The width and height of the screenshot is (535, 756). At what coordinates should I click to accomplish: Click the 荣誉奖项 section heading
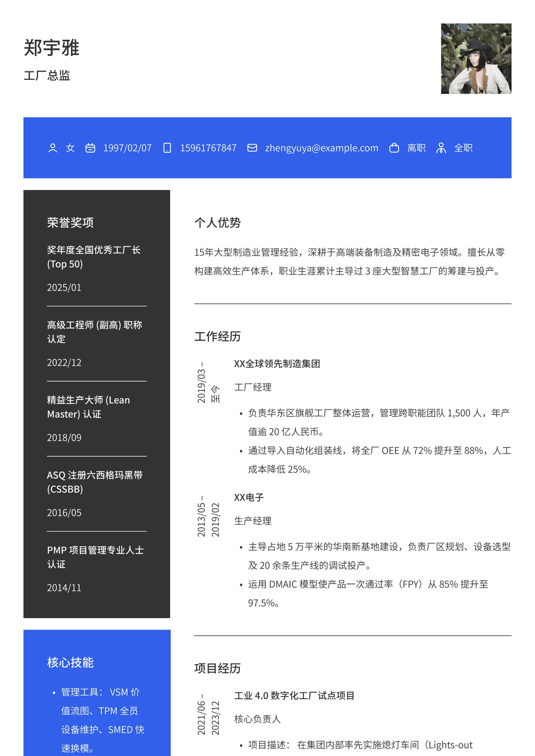71,222
